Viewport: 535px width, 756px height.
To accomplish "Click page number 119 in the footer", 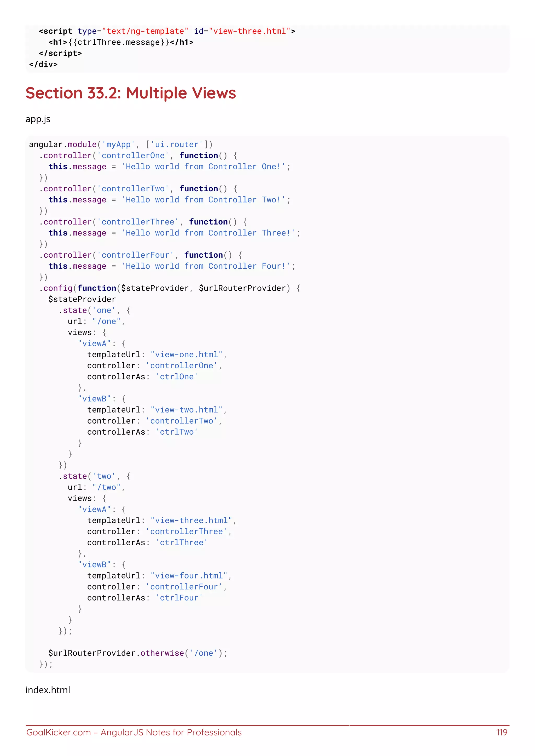I will [501, 732].
